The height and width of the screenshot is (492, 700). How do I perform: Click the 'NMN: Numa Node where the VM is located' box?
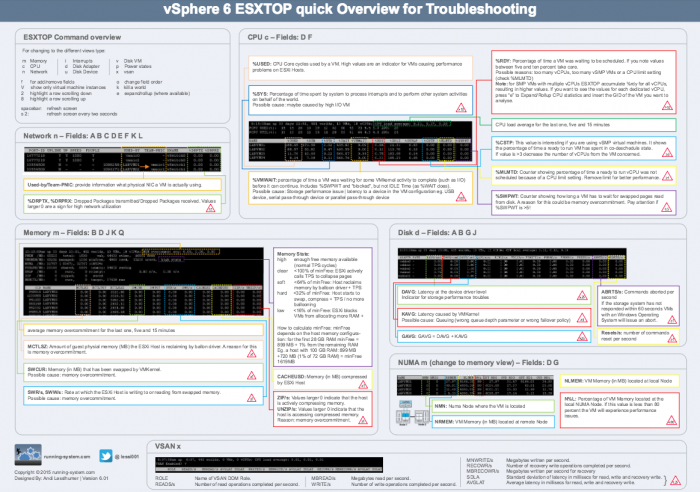pos(493,406)
